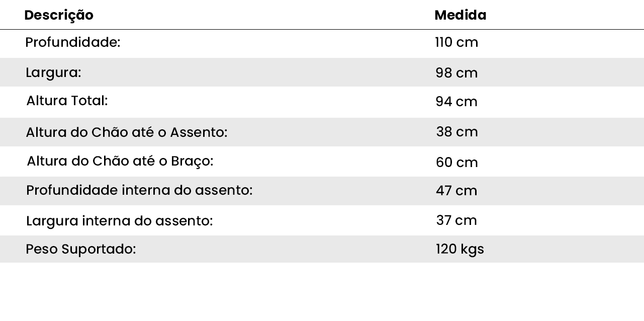Select the 110 cm value

pyautogui.click(x=456, y=43)
